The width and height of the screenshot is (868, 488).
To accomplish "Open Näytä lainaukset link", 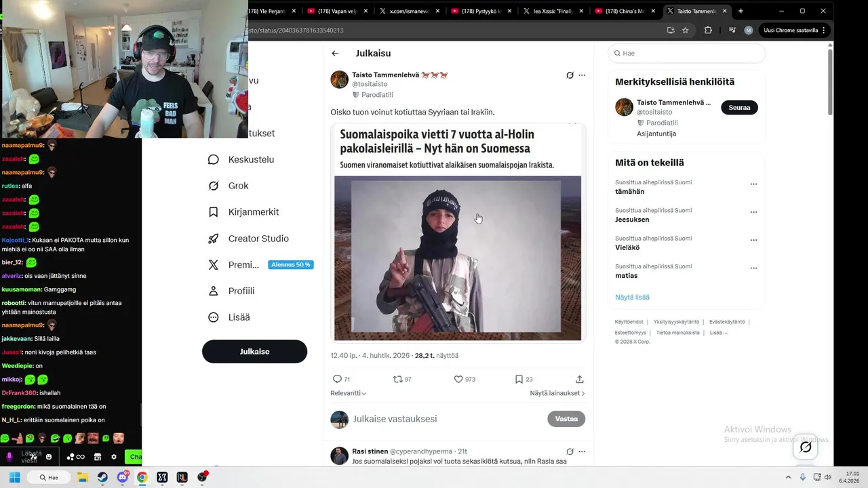I will click(557, 393).
